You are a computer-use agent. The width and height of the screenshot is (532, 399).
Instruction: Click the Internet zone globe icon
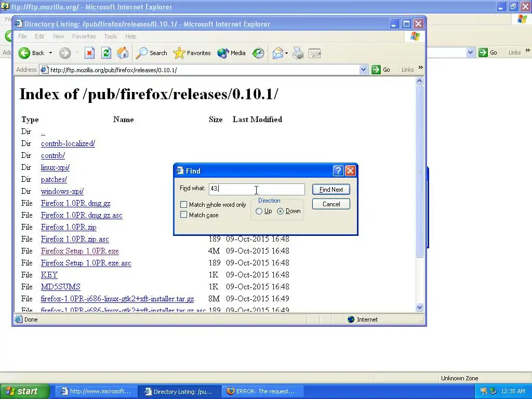coord(351,320)
